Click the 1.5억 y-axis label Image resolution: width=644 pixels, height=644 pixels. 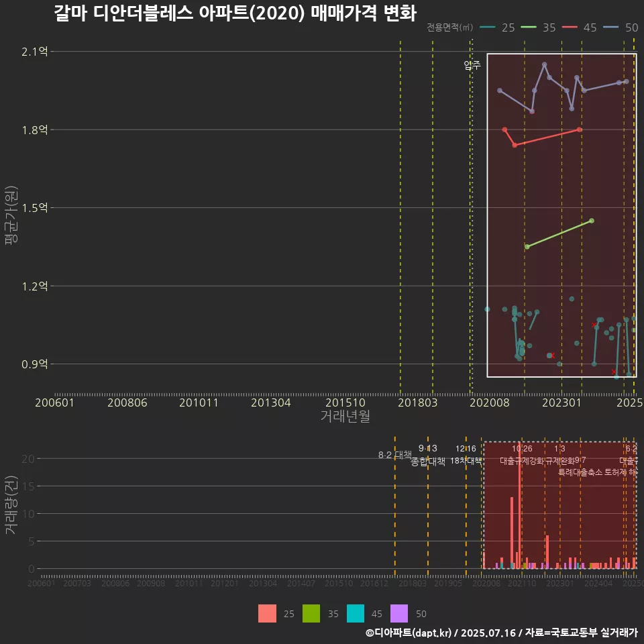click(34, 208)
